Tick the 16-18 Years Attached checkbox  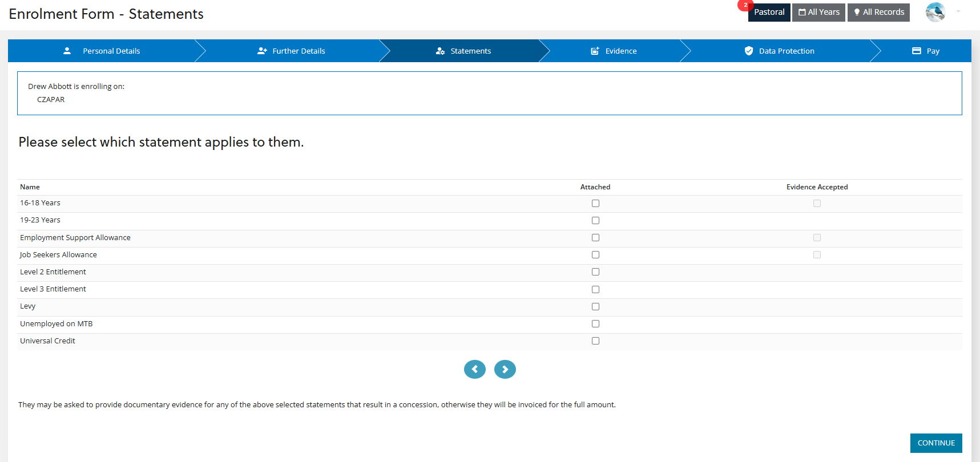[x=595, y=204]
